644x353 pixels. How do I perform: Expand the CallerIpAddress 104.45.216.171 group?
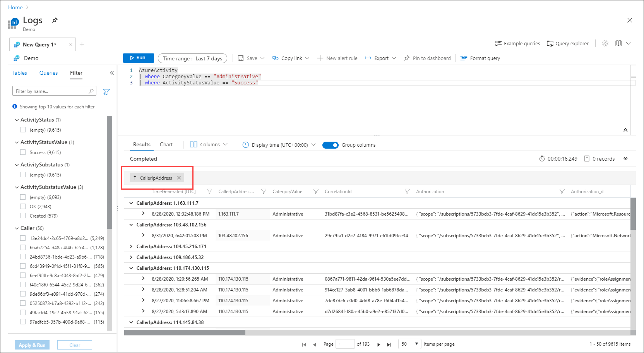coord(131,247)
